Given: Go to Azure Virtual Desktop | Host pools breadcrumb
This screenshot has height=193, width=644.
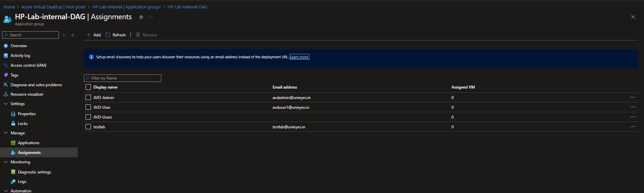Looking at the screenshot, I should pos(54,7).
